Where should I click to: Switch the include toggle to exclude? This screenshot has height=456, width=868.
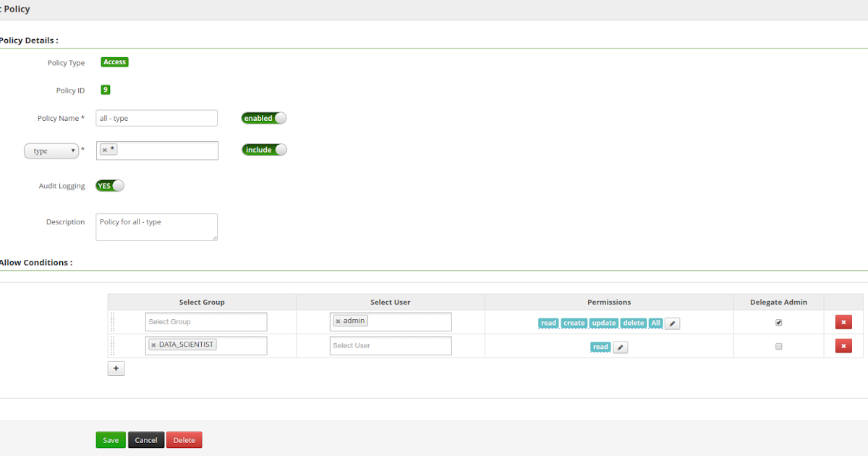pyautogui.click(x=263, y=149)
